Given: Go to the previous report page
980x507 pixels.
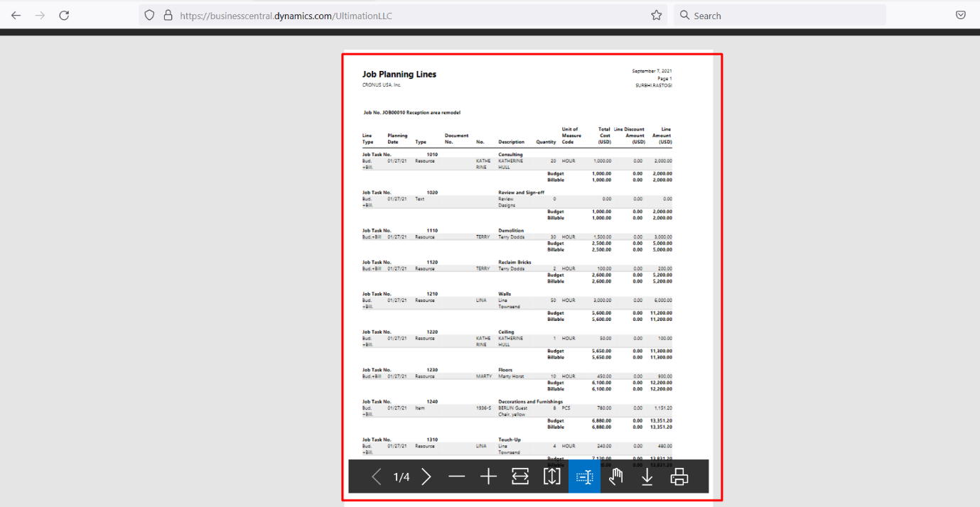Looking at the screenshot, I should (x=376, y=476).
